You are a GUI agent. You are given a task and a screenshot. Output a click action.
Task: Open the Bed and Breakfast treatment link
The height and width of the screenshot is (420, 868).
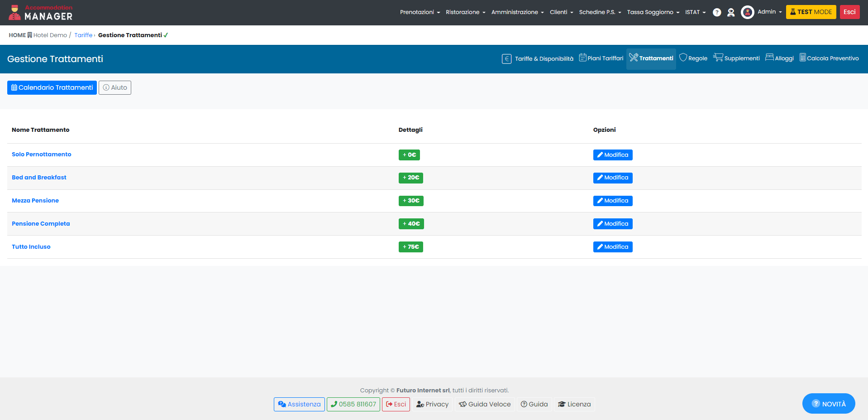pyautogui.click(x=39, y=178)
